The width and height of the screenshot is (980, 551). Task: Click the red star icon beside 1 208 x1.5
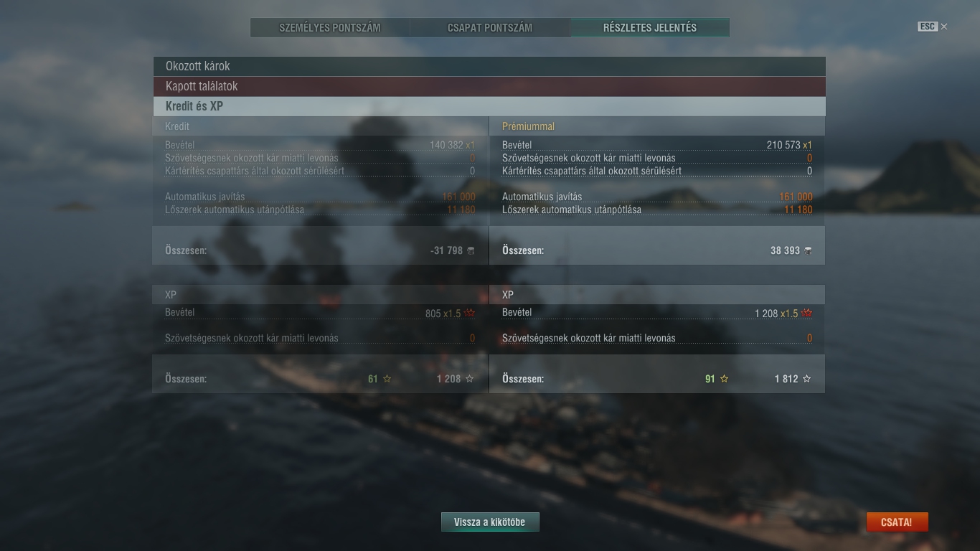(x=807, y=313)
